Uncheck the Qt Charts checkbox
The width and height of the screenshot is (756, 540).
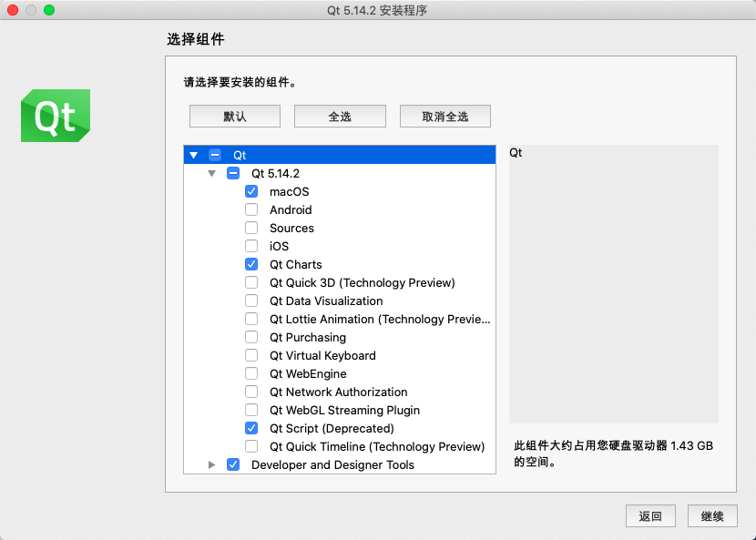(251, 265)
